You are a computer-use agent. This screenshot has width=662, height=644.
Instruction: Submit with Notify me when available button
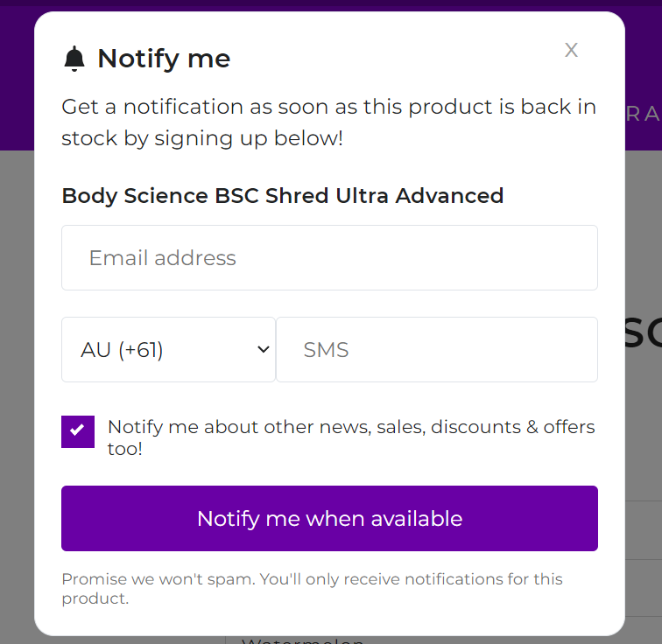click(329, 518)
